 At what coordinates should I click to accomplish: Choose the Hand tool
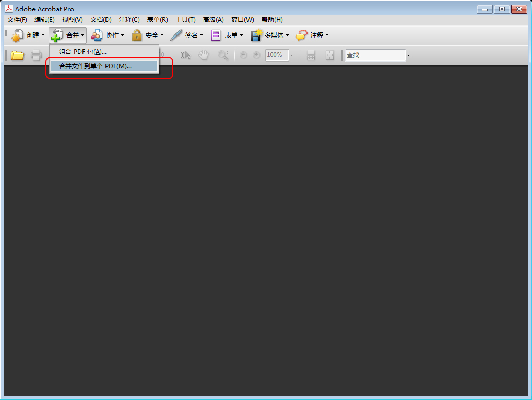(204, 55)
